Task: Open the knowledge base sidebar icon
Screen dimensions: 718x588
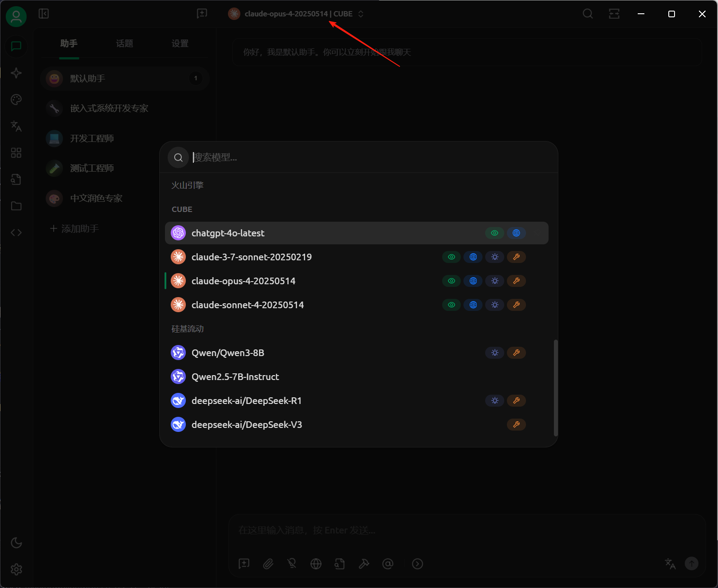Action: 16,179
